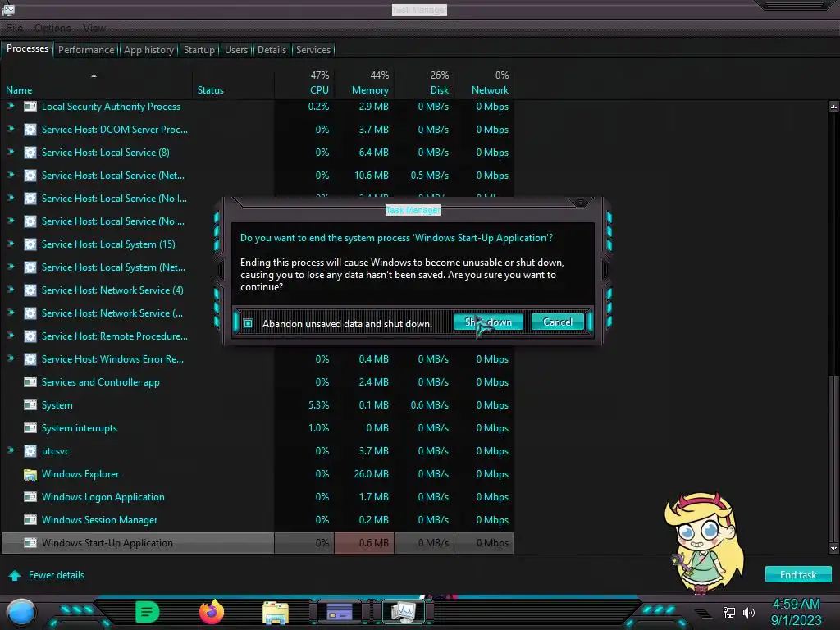The height and width of the screenshot is (630, 840).
Task: Click the Service Host: Remote Procedure gear icon
Action: point(30,336)
